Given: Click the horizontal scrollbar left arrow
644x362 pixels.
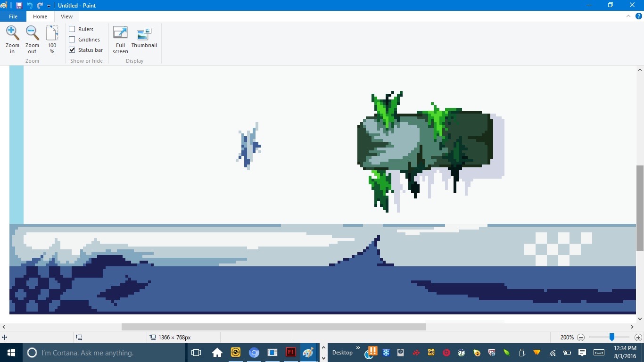Looking at the screenshot, I should (x=4, y=327).
